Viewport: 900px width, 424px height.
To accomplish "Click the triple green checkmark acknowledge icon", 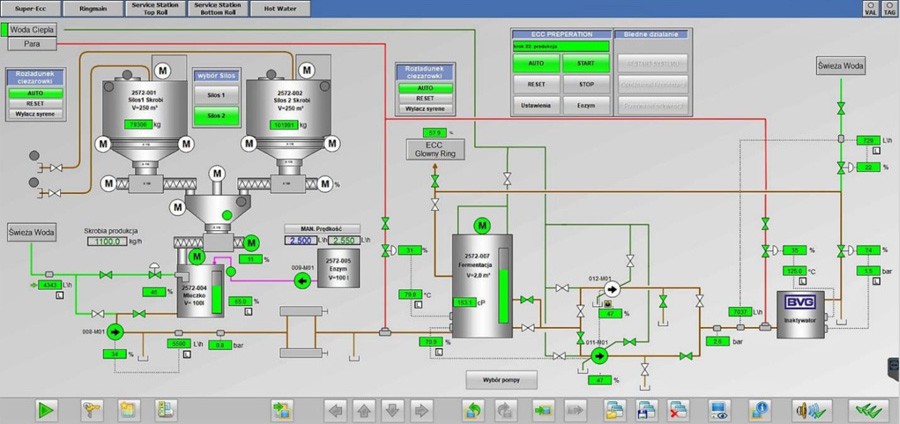I will (x=868, y=411).
